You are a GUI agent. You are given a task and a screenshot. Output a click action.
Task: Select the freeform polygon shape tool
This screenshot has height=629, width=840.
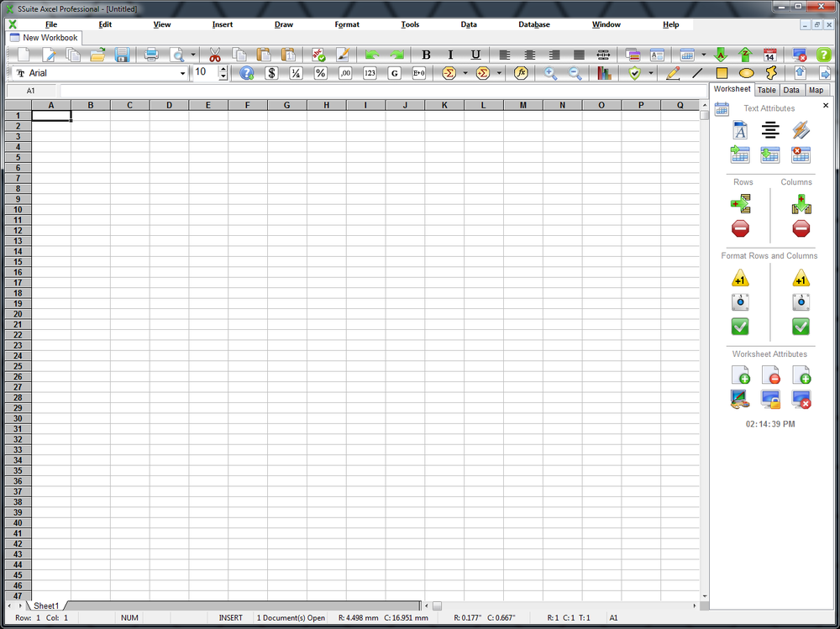coord(771,73)
